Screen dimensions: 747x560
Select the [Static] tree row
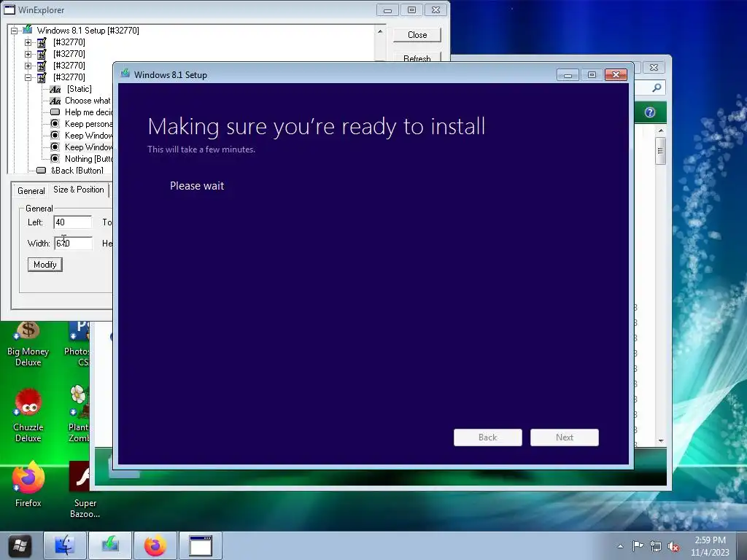pos(79,89)
